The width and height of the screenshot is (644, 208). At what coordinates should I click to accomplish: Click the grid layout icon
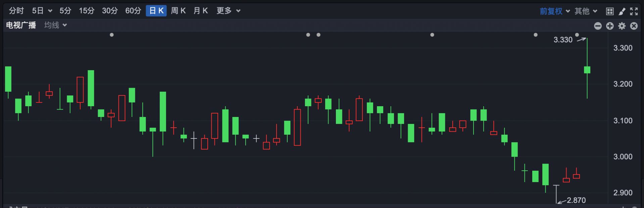click(610, 11)
